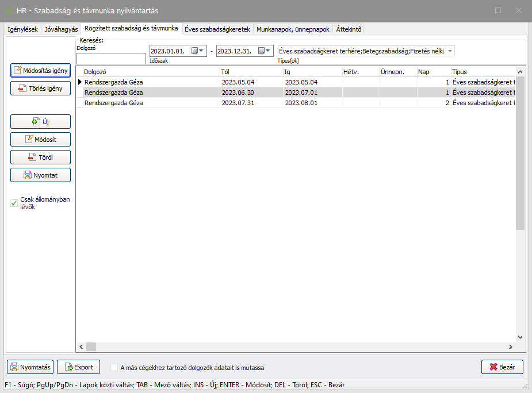The height and width of the screenshot is (393, 532).
Task: Open the end date calendar dropdown
Action: 265,51
